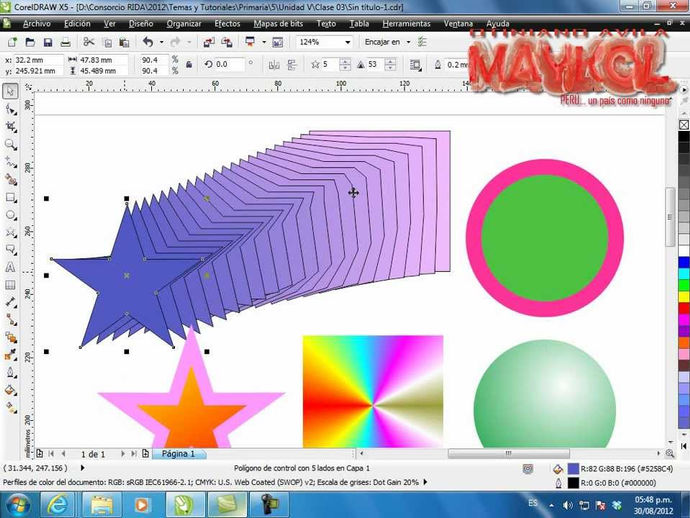
Task: Click the Import icon
Action: 209,42
